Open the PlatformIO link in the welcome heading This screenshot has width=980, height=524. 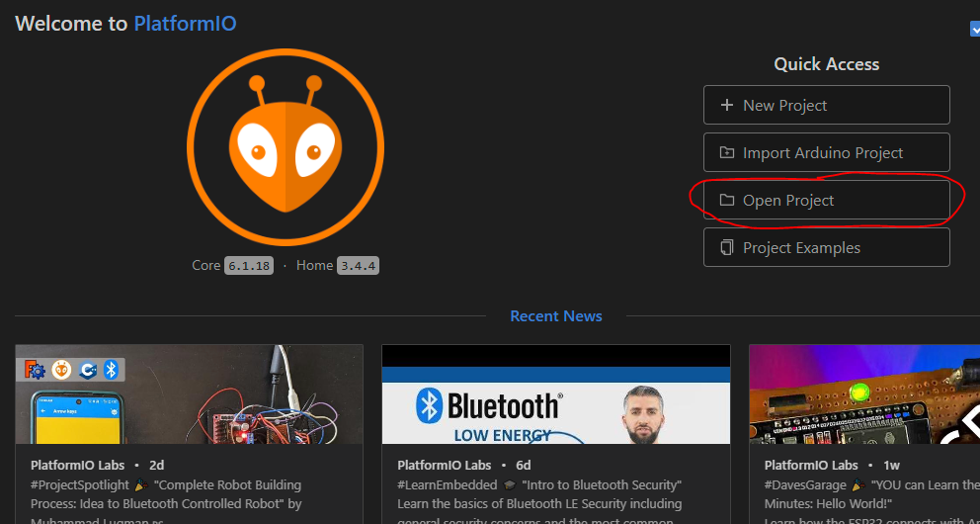click(x=185, y=24)
